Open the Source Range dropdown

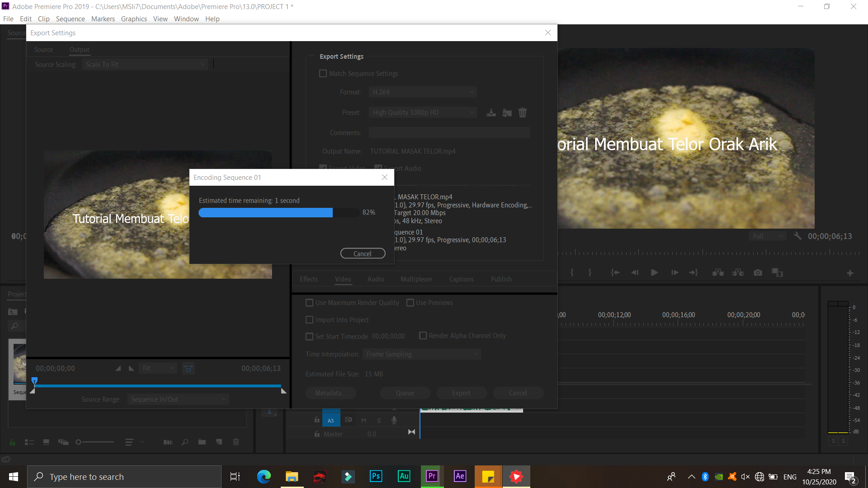click(178, 399)
